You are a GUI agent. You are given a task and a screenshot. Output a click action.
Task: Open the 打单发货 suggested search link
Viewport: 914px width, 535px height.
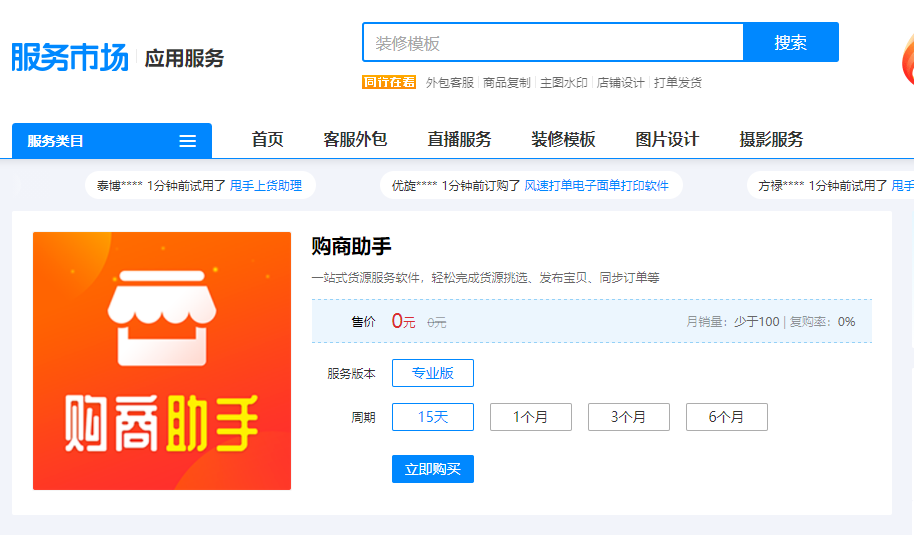(678, 83)
